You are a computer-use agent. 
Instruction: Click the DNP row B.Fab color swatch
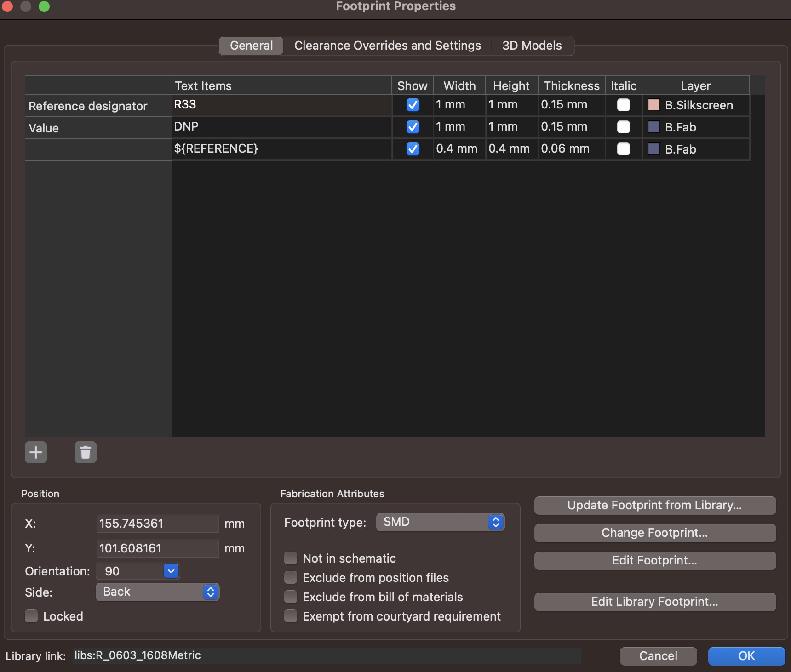pos(653,127)
